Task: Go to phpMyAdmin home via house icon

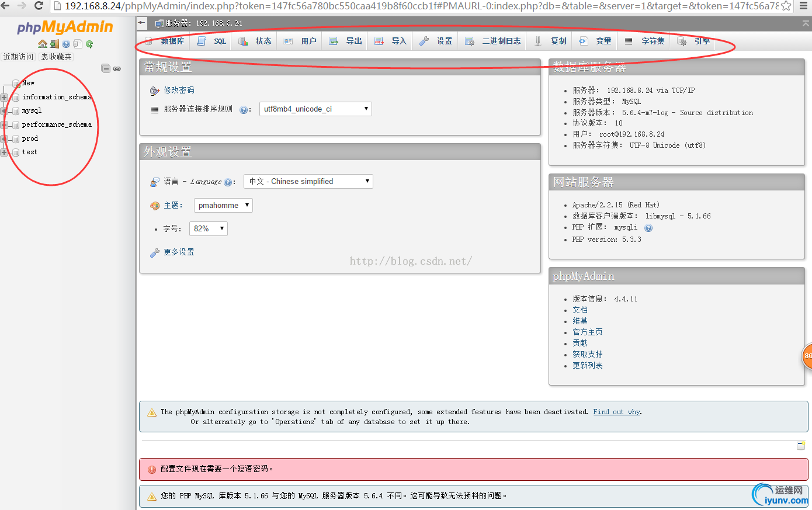Action: (43, 44)
